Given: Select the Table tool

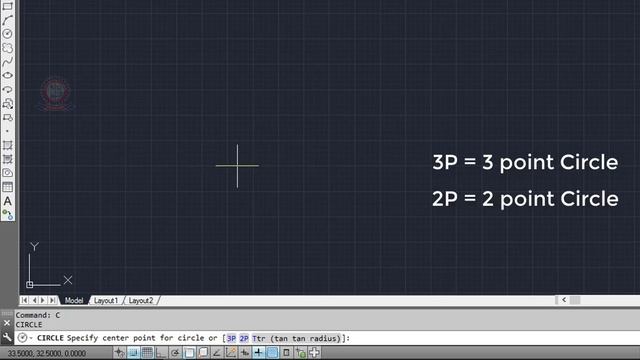Looking at the screenshot, I should click(7, 187).
